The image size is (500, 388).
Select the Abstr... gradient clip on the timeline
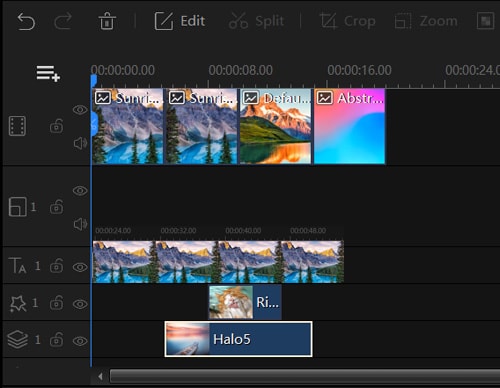pos(350,126)
